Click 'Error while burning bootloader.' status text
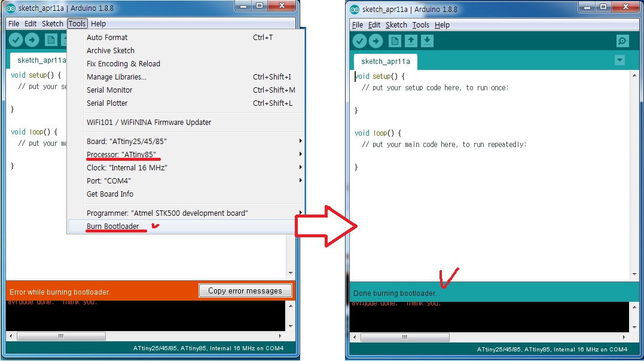Screen dimensions: 644x361 tap(60, 292)
